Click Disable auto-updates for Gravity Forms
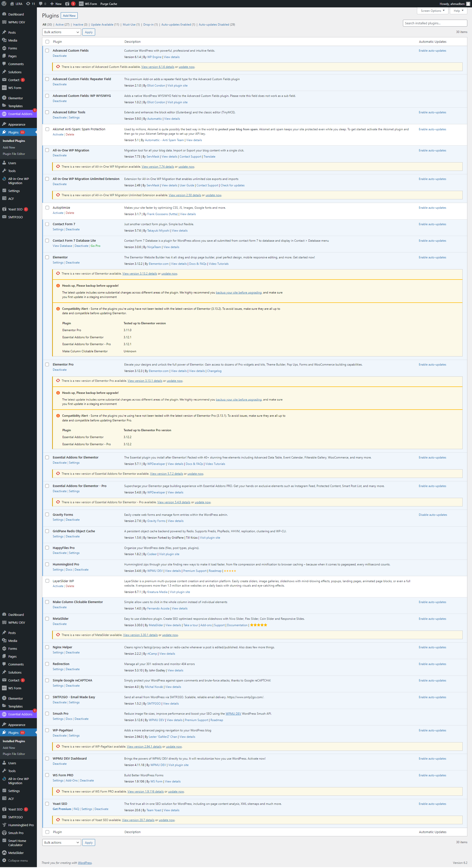 click(x=433, y=515)
